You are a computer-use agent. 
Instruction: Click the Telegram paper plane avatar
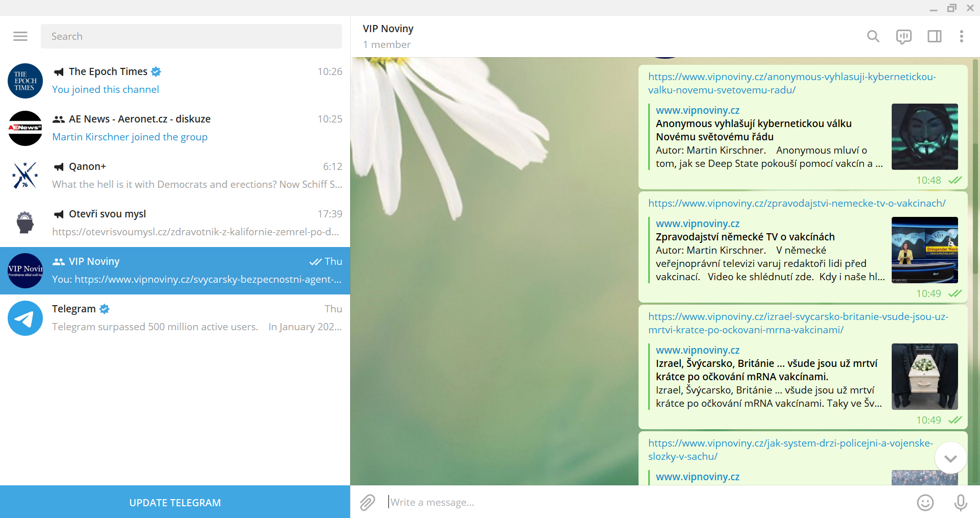point(25,318)
